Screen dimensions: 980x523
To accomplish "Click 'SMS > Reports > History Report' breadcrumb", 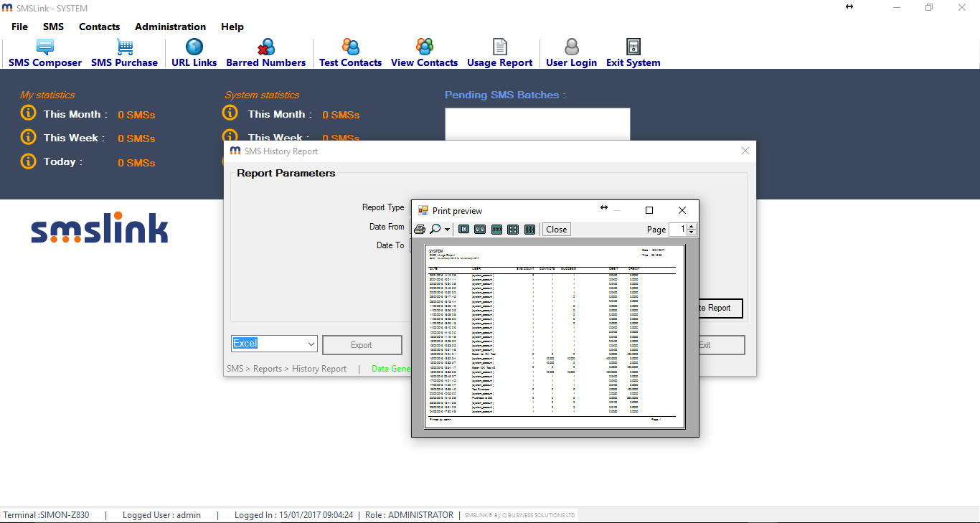I will click(x=286, y=369).
